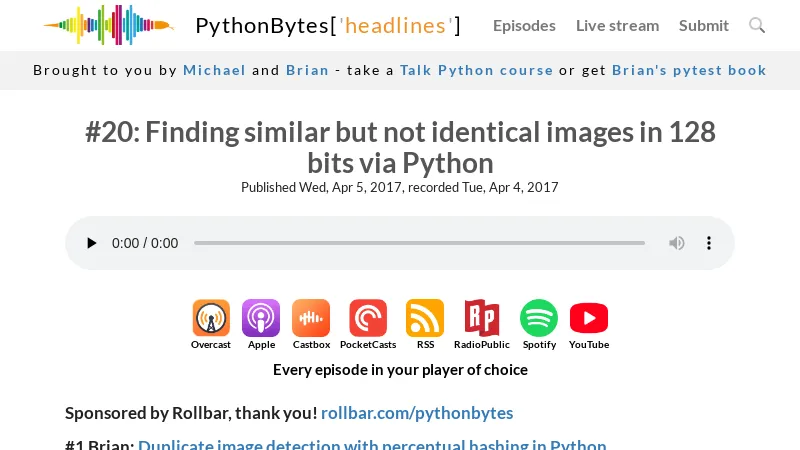
Task: Click the PythonBytes waveform logo
Action: point(108,25)
